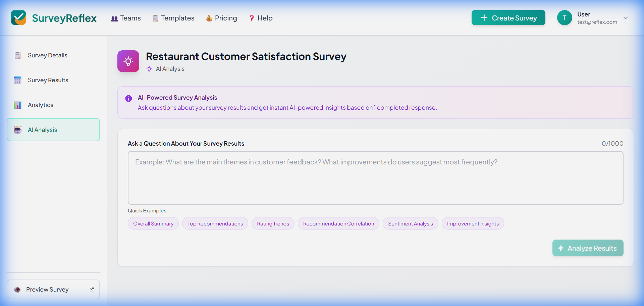644x306 pixels.
Task: Select the Survey Details document icon
Action: [x=17, y=55]
